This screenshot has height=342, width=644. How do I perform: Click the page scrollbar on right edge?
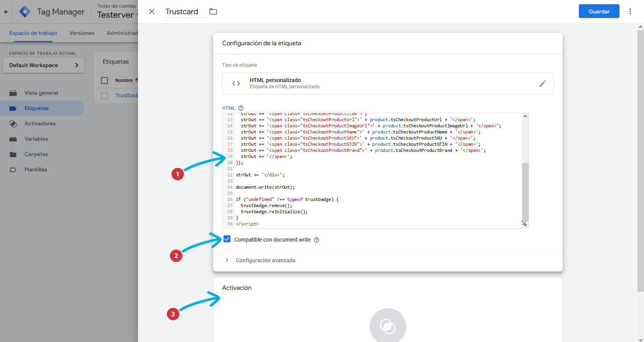coord(641,161)
